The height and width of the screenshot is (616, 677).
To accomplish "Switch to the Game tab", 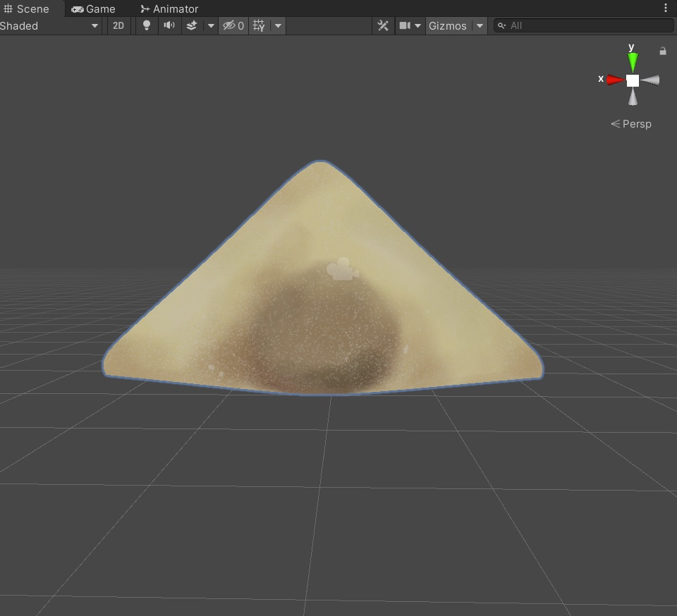I will [x=93, y=8].
